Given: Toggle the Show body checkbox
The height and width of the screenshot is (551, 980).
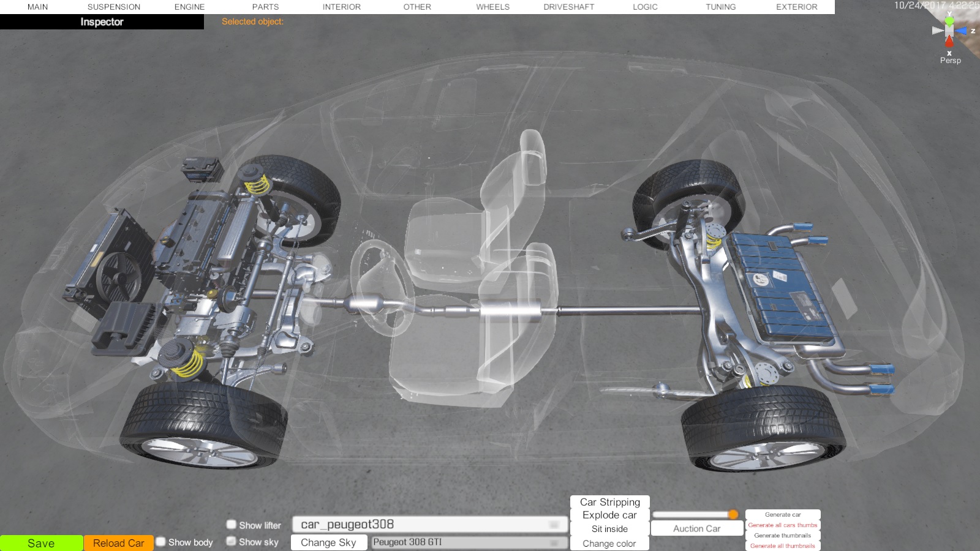Looking at the screenshot, I should (x=161, y=542).
